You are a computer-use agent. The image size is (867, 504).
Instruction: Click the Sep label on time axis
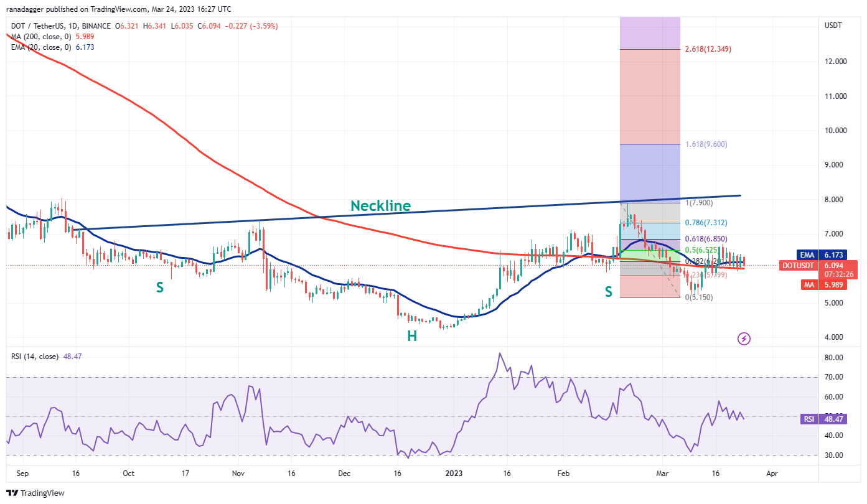(23, 474)
